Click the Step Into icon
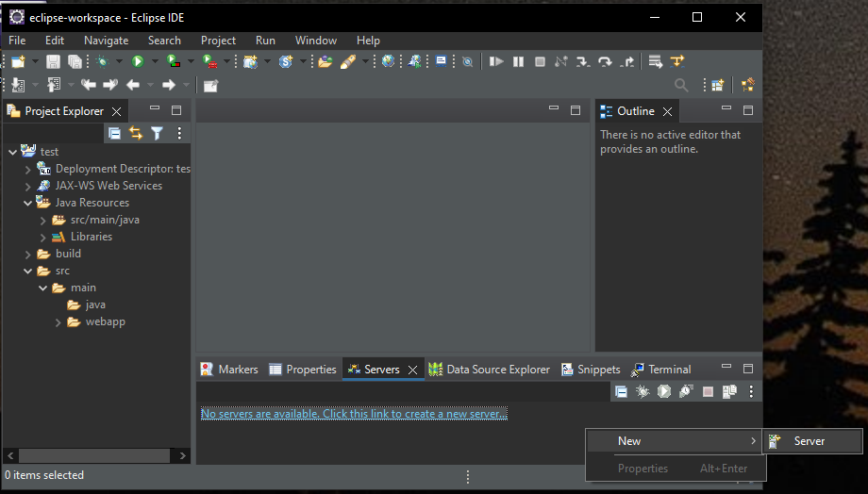Viewport: 868px width, 494px height. [583, 61]
